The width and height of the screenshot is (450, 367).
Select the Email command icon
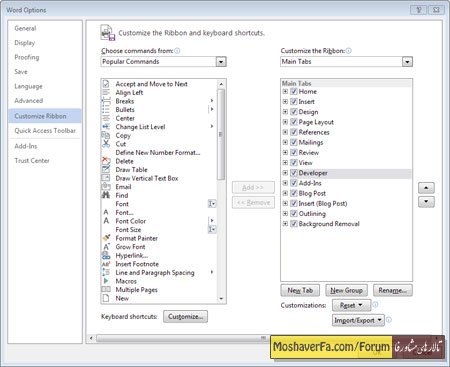click(106, 187)
